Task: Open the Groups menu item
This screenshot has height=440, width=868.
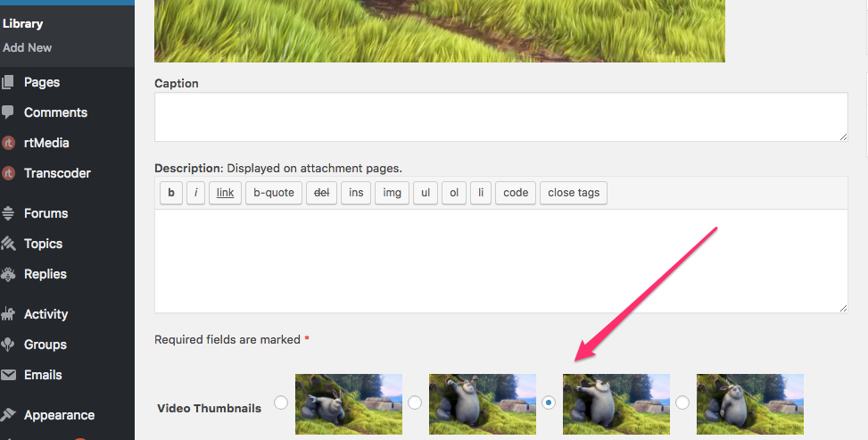Action: (x=45, y=345)
